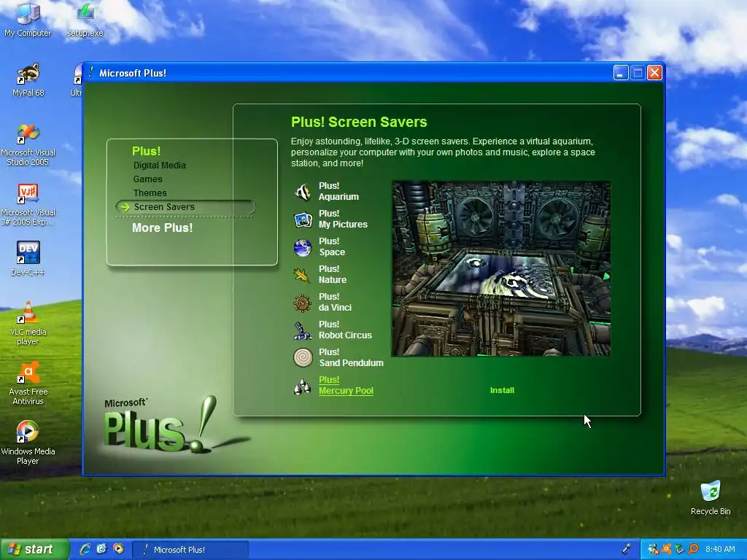Select the MyPal 68 desktop shortcut
747x560 pixels.
coord(28,79)
